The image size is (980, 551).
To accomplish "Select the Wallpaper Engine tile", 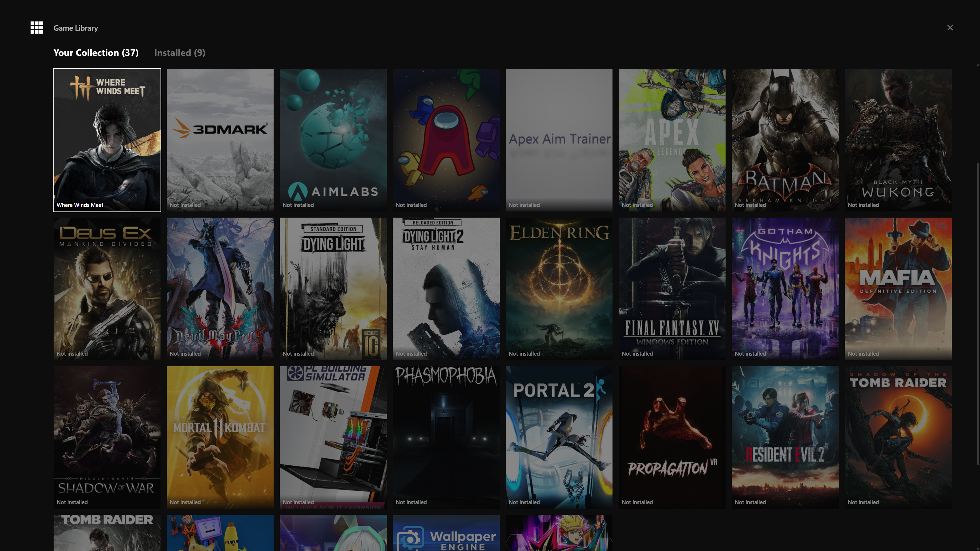I will click(x=446, y=533).
